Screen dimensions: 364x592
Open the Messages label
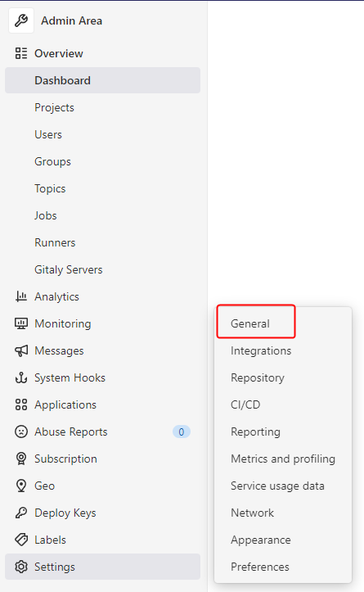[59, 350]
